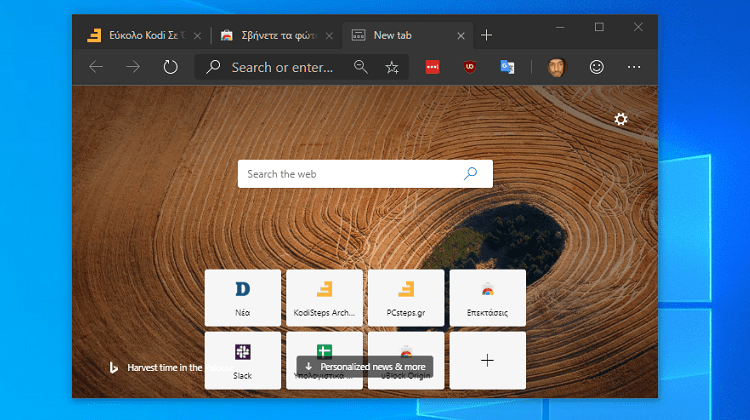Add page to favorites with star icon
This screenshot has width=750, height=420.
pos(392,67)
